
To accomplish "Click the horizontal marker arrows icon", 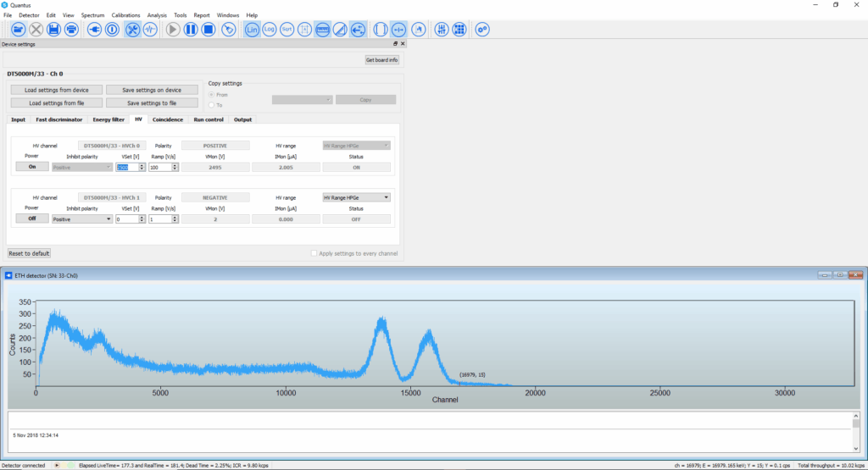I will (398, 30).
